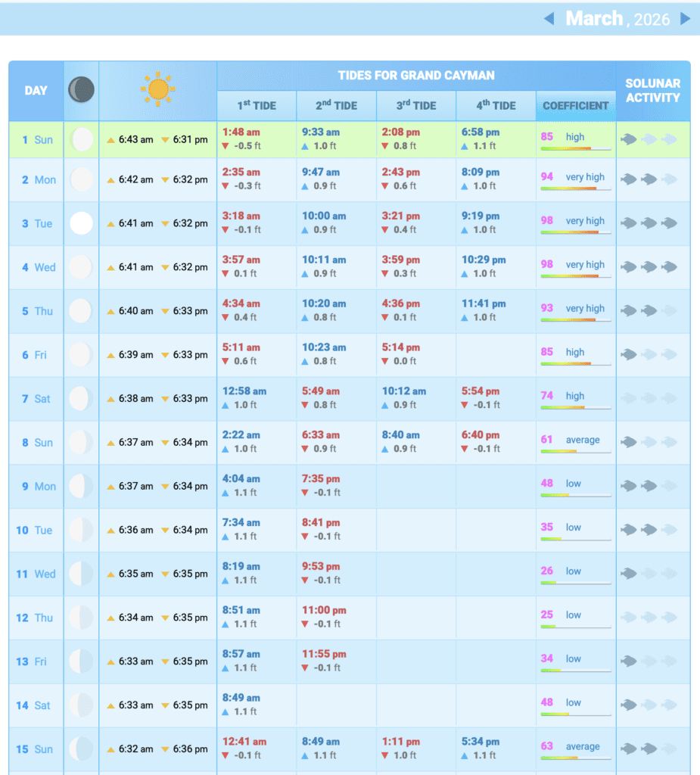Select the 1st TIDE column header
Viewport: 700px width, 775px height.
pyautogui.click(x=256, y=105)
